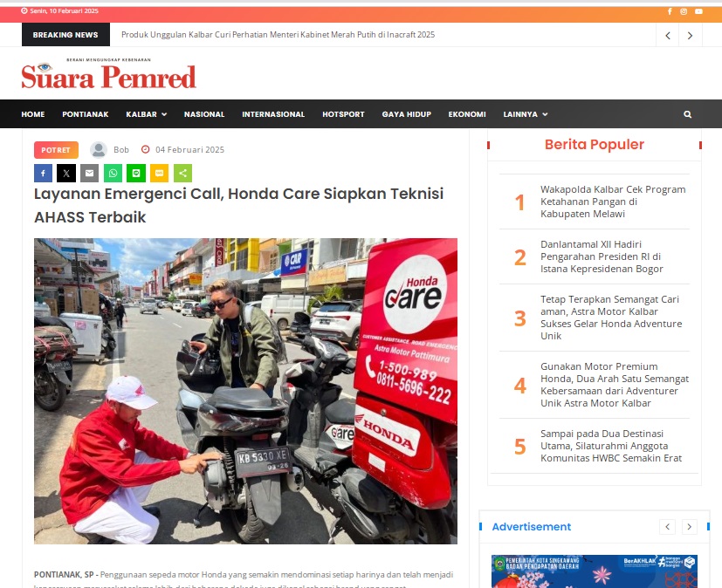The height and width of the screenshot is (588, 722).
Task: Open the INTERNASIONAL menu section
Action: click(x=273, y=114)
